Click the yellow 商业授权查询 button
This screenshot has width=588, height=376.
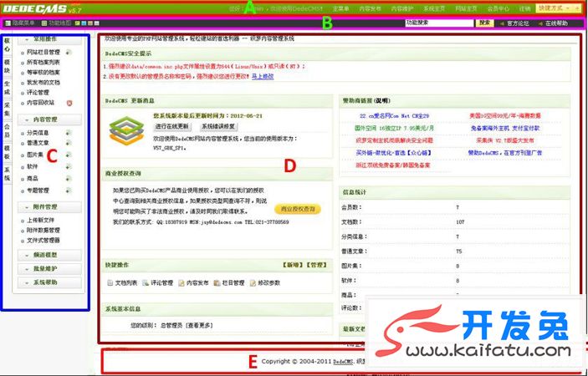pos(298,209)
